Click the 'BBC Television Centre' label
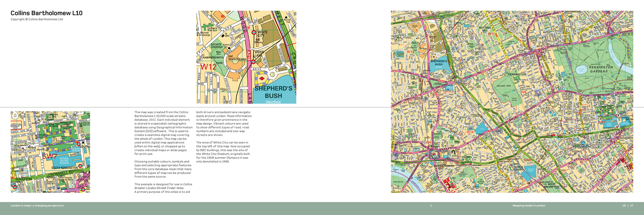The height and width of the screenshot is (215, 644). pos(237,58)
